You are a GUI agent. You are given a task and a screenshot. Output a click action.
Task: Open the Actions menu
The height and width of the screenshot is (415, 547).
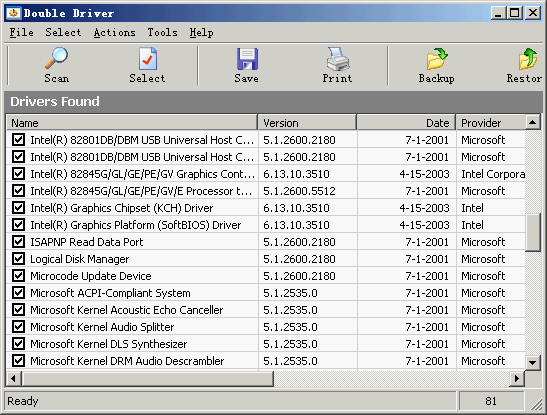pos(114,32)
